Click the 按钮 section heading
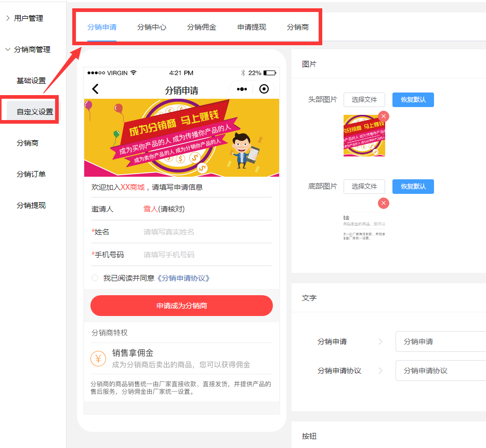The height and width of the screenshot is (448, 486). tap(309, 436)
